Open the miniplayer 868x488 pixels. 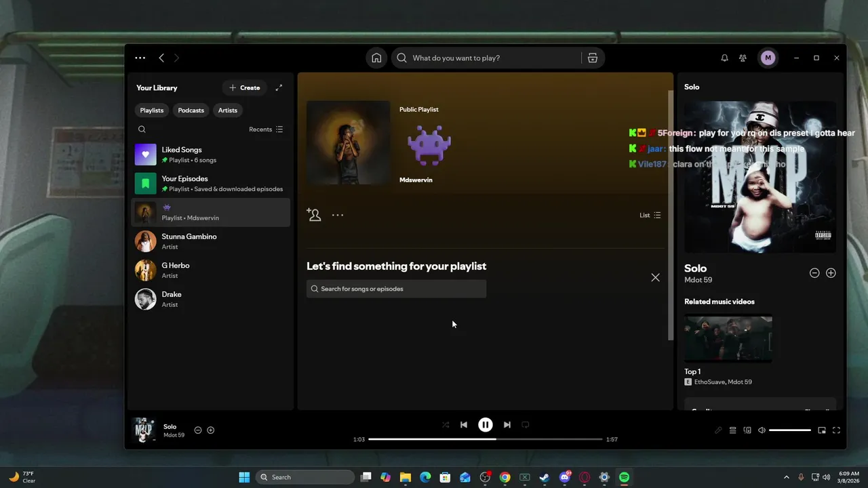click(x=822, y=430)
